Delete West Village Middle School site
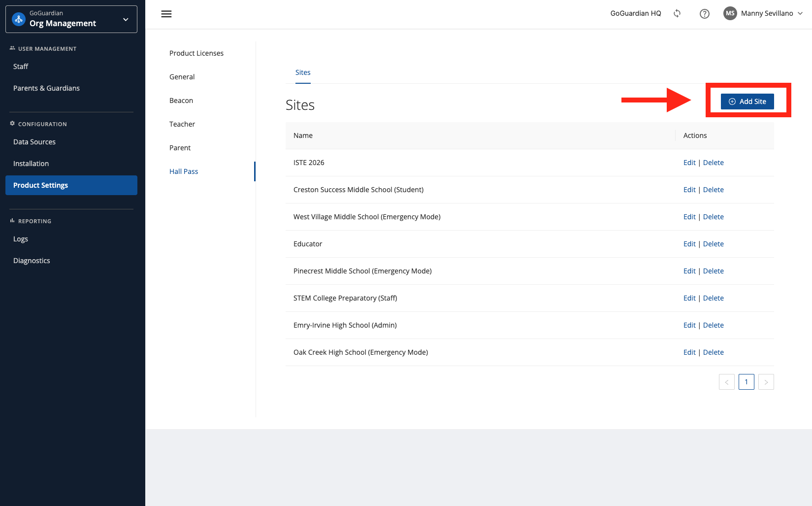The height and width of the screenshot is (506, 812). tap(714, 217)
